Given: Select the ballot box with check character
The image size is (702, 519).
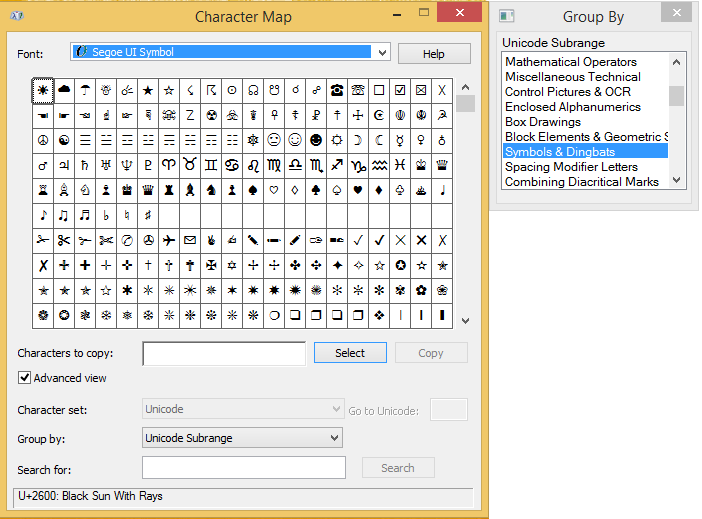Looking at the screenshot, I should (400, 90).
